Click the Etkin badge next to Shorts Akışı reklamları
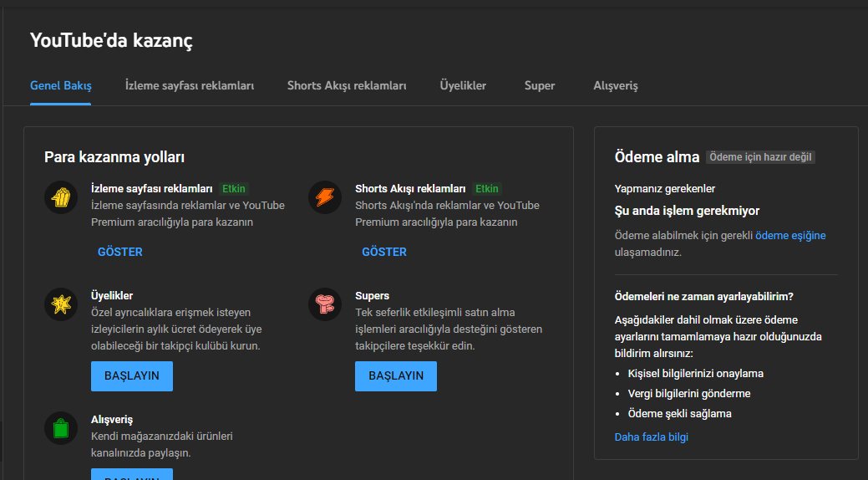This screenshot has height=480, width=868. click(486, 188)
